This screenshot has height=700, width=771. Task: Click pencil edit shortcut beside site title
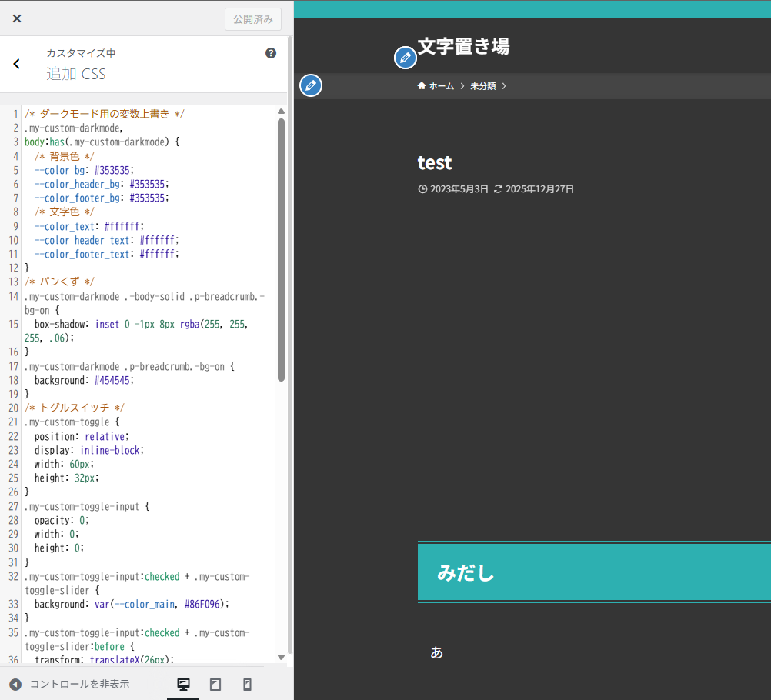[x=406, y=58]
